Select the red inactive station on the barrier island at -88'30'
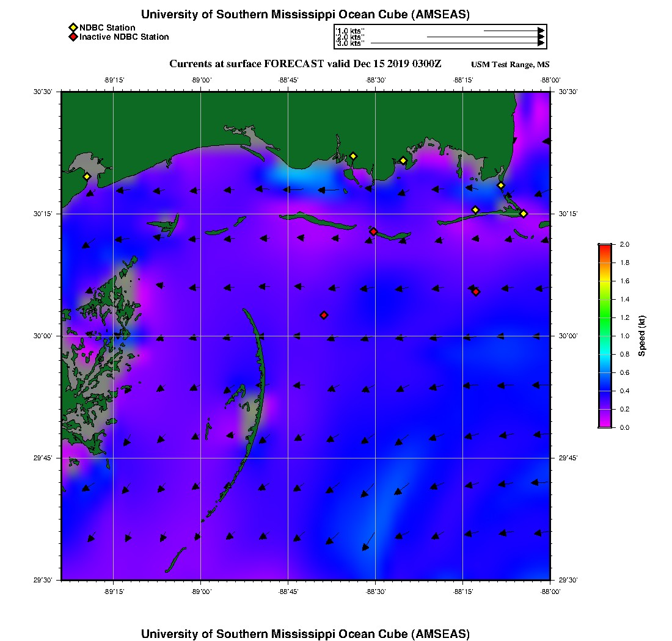The image size is (672, 641). tap(374, 231)
